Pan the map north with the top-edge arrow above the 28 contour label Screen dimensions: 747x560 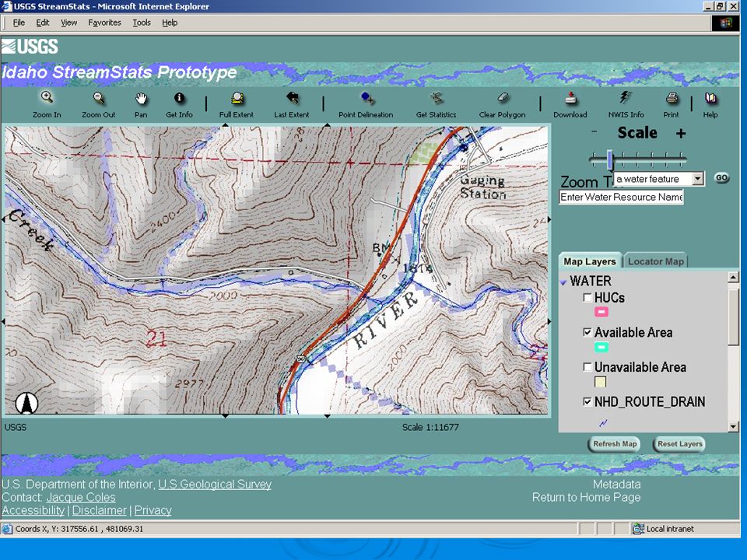(327, 125)
